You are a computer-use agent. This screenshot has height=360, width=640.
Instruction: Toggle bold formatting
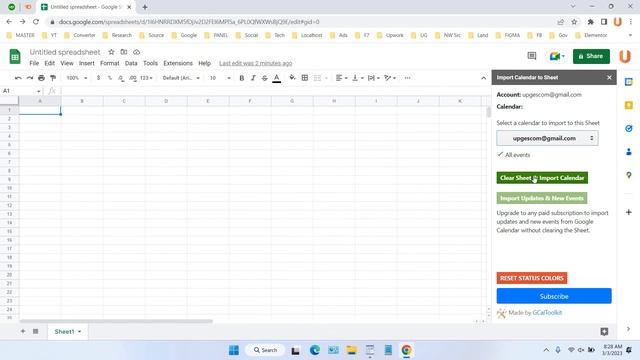click(x=242, y=78)
